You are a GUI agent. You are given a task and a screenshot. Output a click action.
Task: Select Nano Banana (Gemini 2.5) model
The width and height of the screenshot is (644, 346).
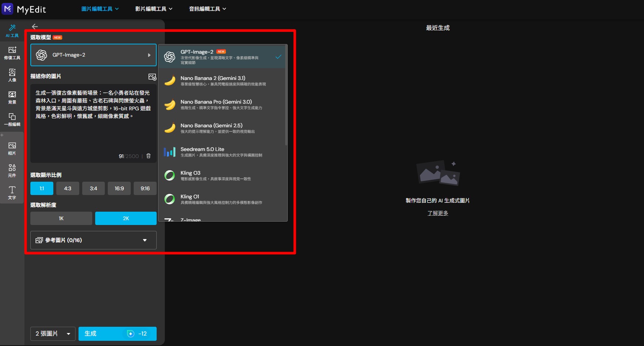click(222, 128)
